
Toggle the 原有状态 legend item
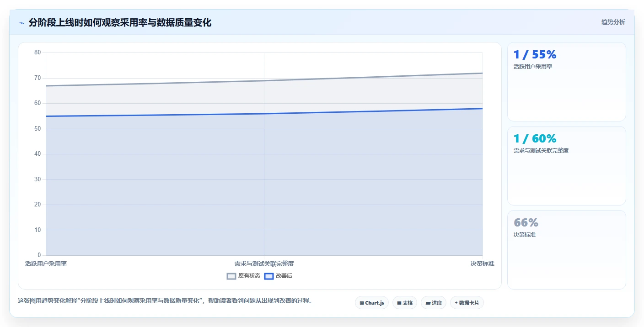pyautogui.click(x=243, y=276)
